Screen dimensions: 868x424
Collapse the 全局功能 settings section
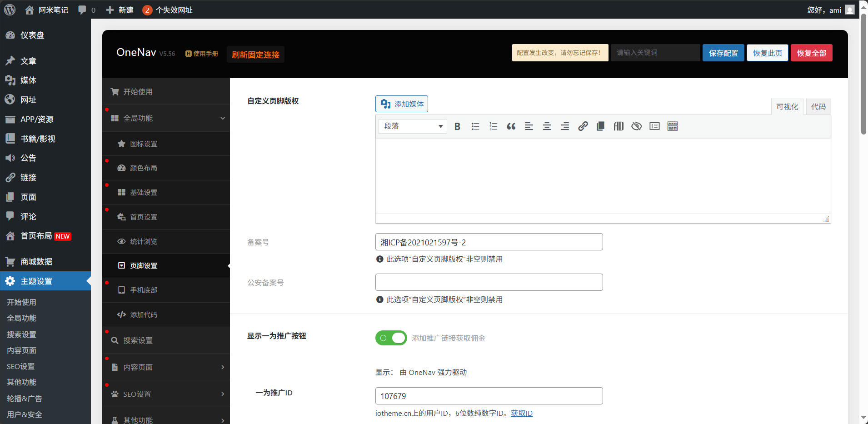pyautogui.click(x=166, y=118)
